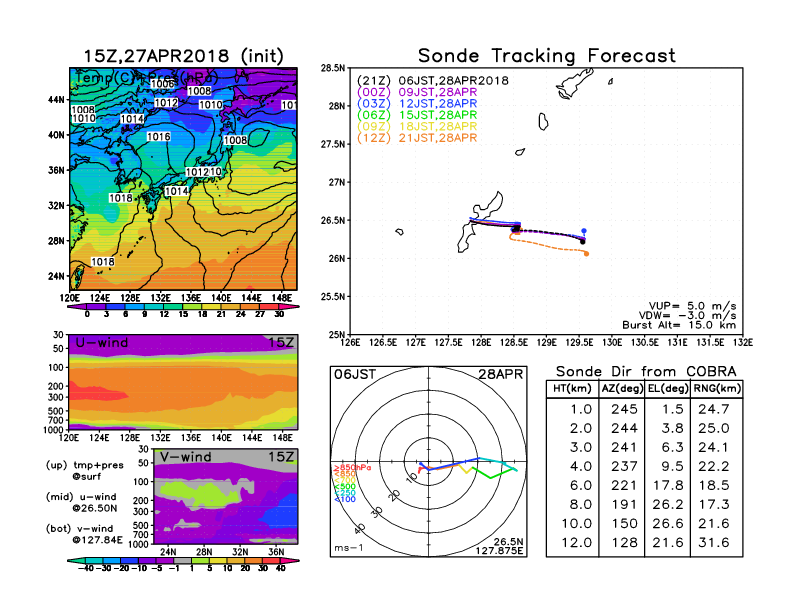The width and height of the screenshot is (792, 612).
Task: Click the "VUP= 5.0 m/s" parameter
Action: tap(692, 306)
